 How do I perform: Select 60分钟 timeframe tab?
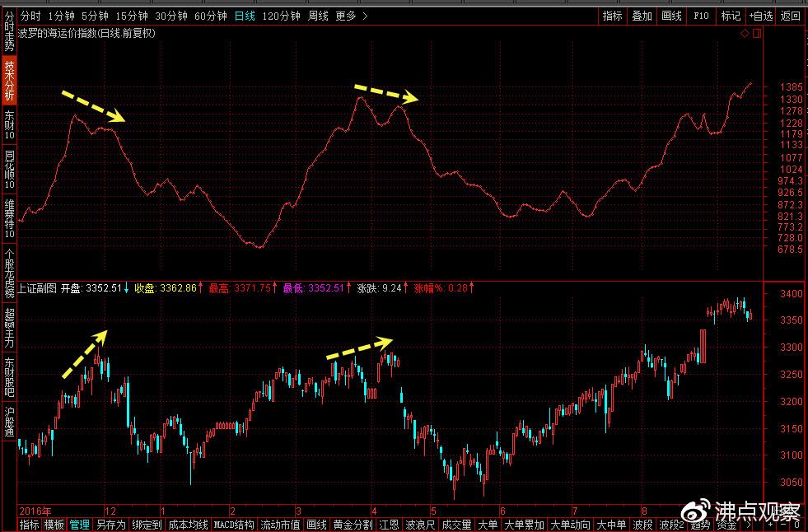(211, 16)
